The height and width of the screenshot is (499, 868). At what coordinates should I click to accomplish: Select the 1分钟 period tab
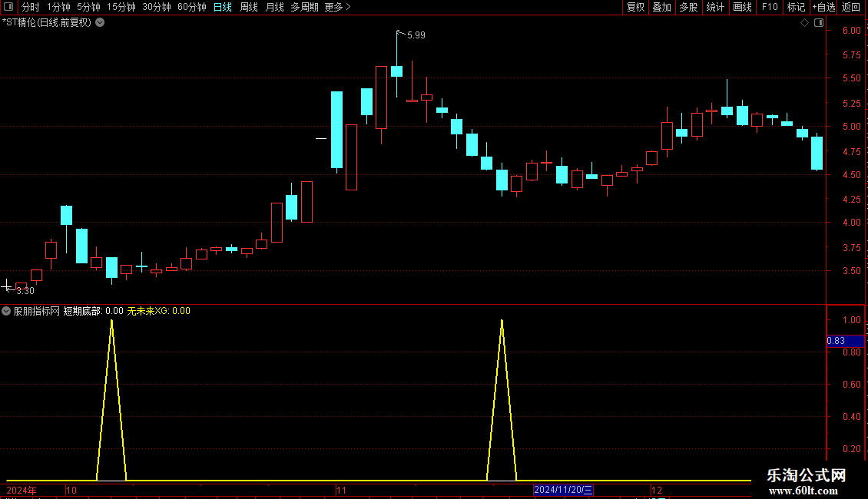coord(58,7)
